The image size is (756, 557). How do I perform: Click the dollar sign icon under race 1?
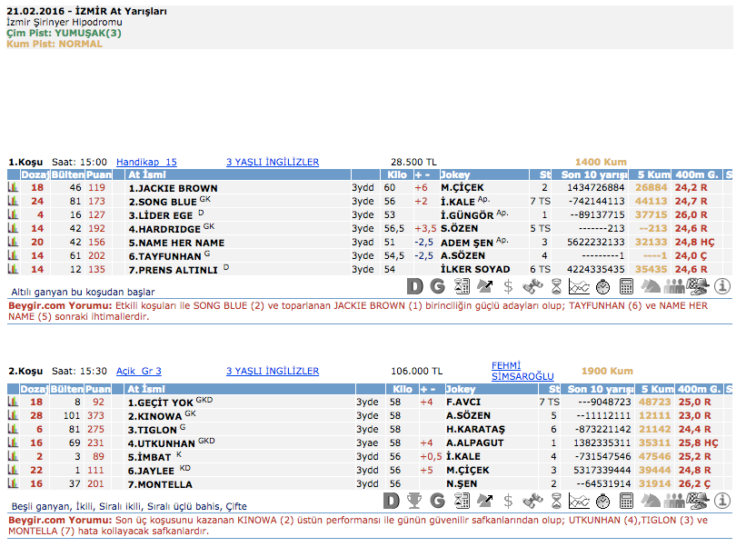coord(508,286)
